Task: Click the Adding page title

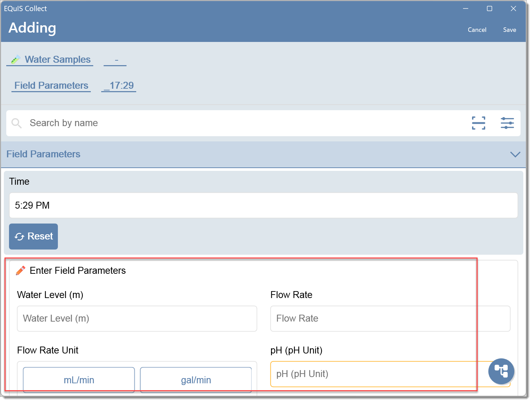Action: [x=32, y=28]
